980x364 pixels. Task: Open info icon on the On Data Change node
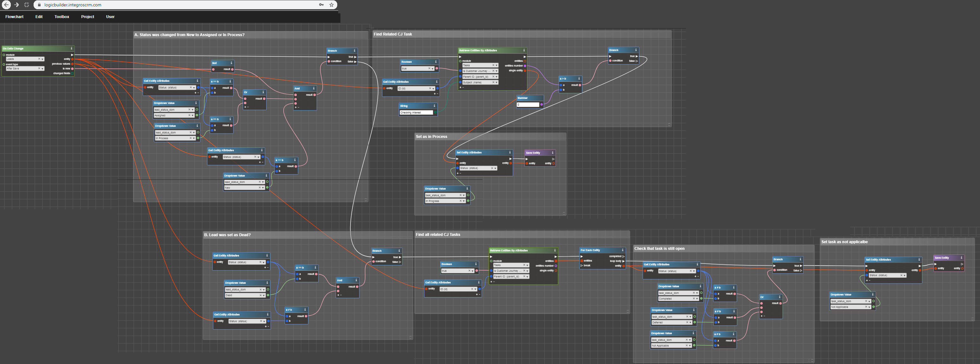click(71, 49)
